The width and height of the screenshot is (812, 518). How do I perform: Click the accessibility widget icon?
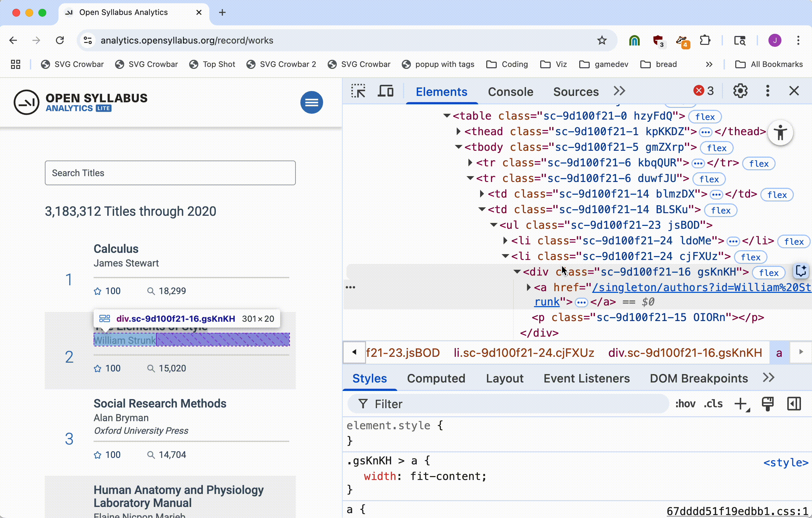pos(780,133)
